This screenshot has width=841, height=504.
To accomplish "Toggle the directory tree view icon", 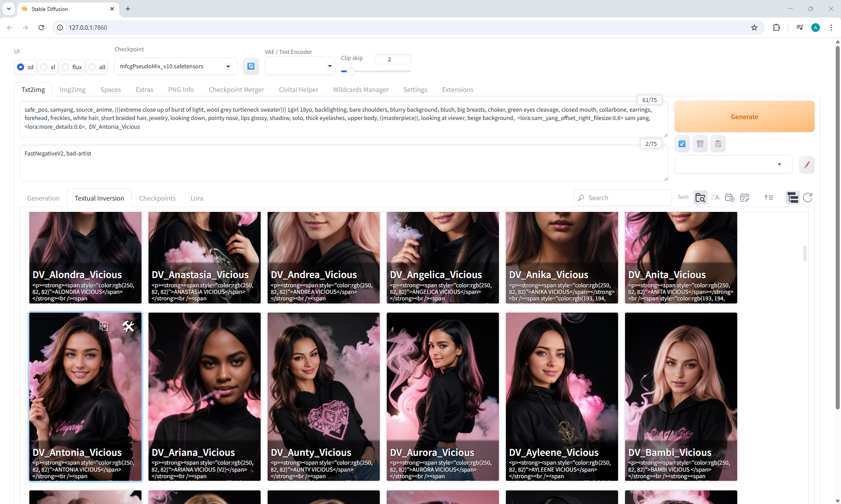I will tap(792, 197).
